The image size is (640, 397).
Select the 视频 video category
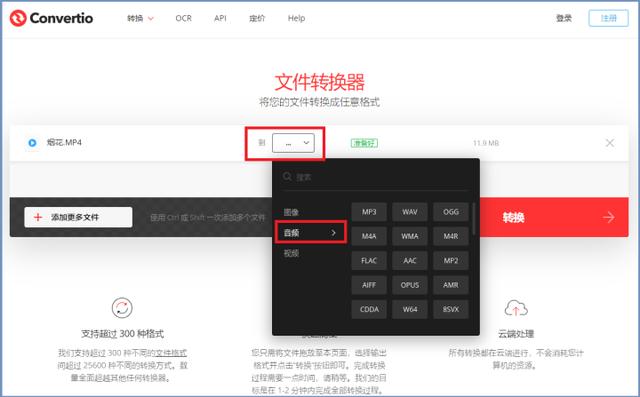291,253
